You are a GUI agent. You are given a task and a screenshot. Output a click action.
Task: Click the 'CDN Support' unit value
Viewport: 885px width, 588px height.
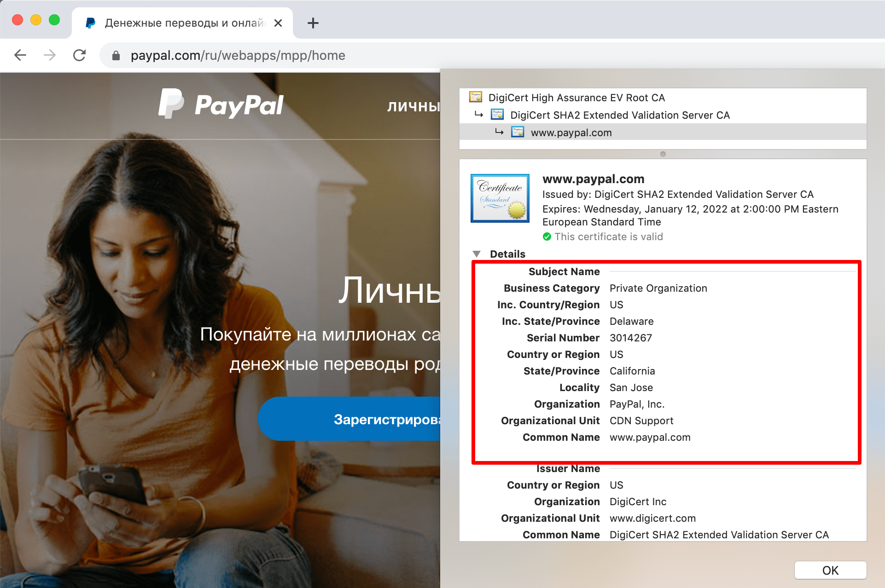coord(641,421)
